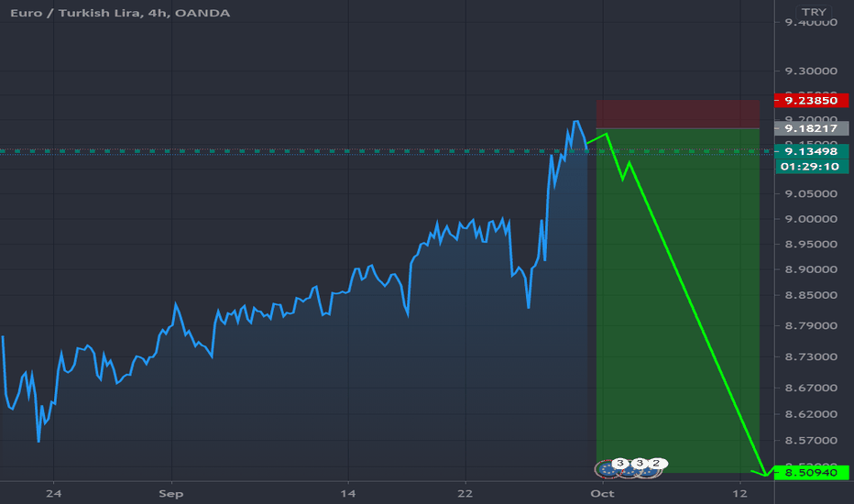Screen dimensions: 854x504
Task: Open the leftmost EU event icon with red dotted ring
Action: click(608, 469)
